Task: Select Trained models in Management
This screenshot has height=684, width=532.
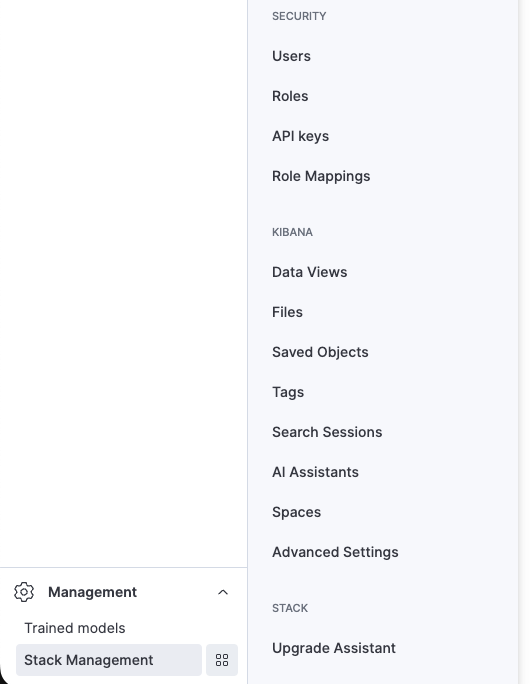Action: pyautogui.click(x=75, y=628)
